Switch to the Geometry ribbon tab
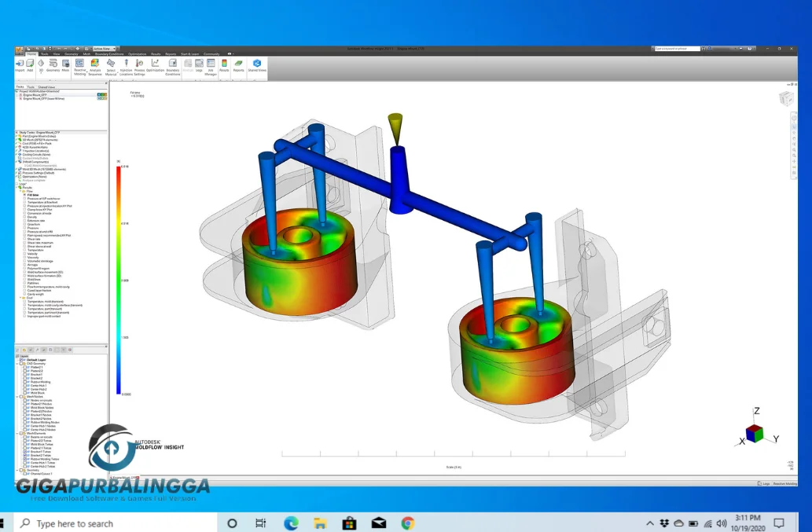 pos(71,53)
